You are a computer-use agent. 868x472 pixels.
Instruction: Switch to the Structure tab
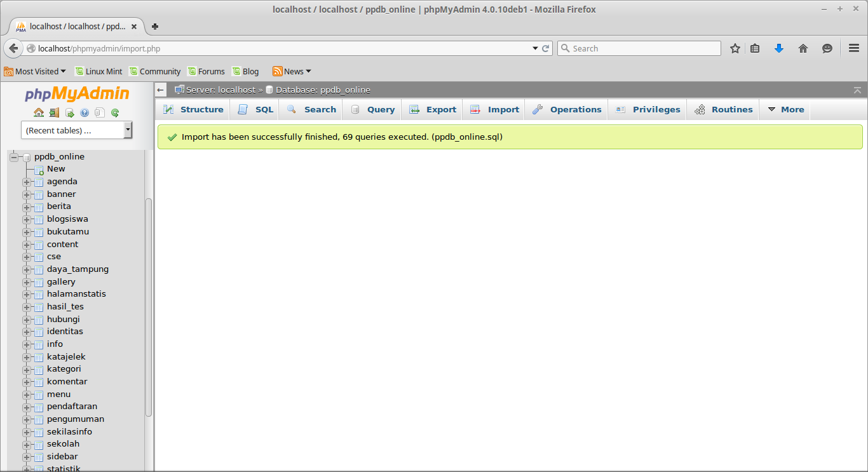(193, 109)
